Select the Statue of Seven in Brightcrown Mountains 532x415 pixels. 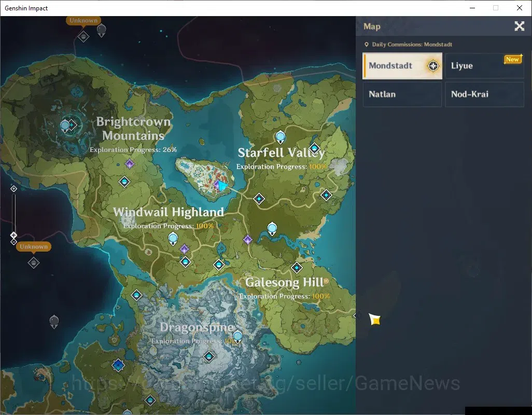[65, 126]
